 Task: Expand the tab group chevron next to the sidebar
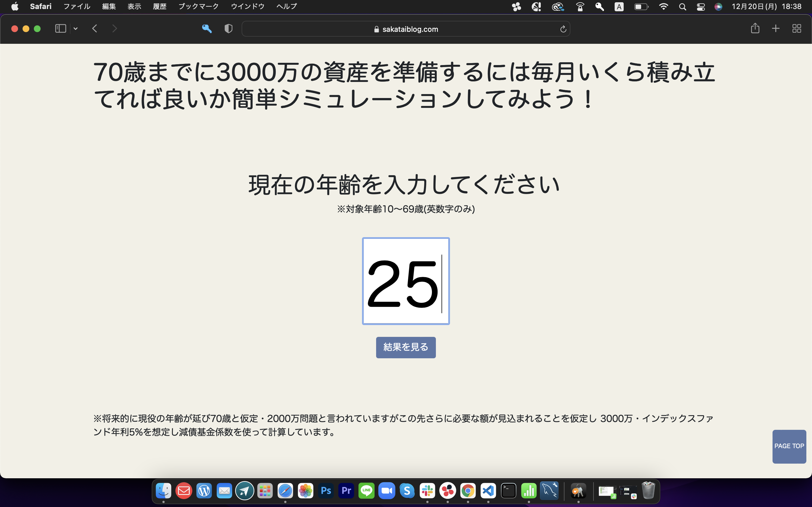75,28
